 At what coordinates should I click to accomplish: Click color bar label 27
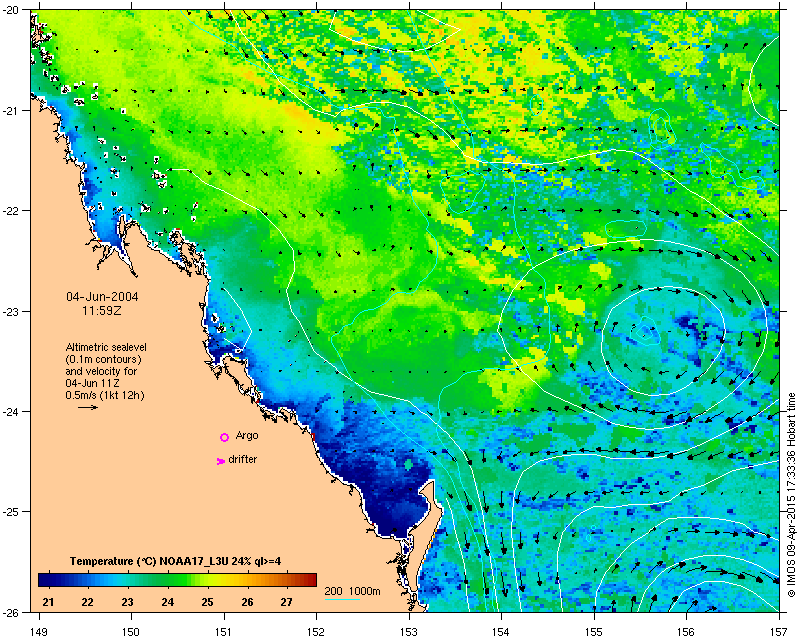coord(287,602)
